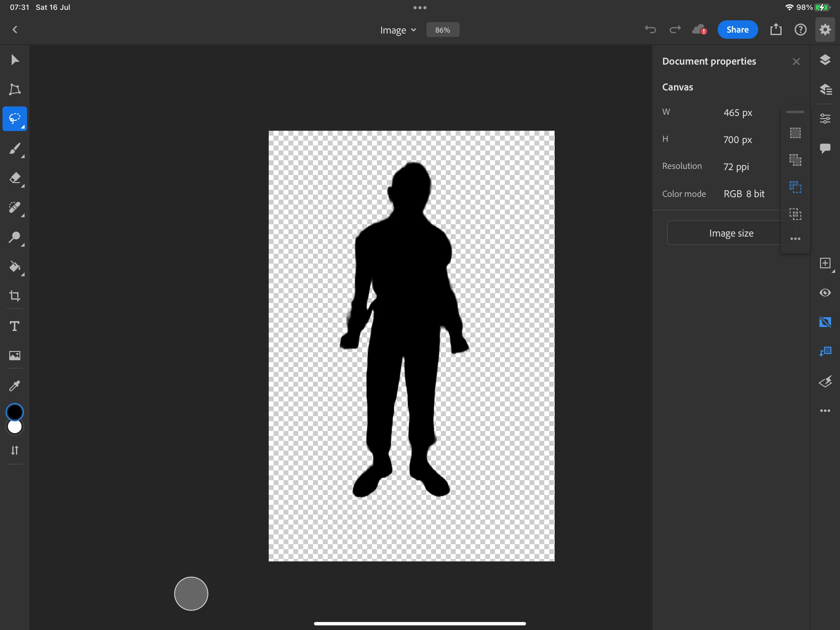Select the Eraser tool

[15, 178]
